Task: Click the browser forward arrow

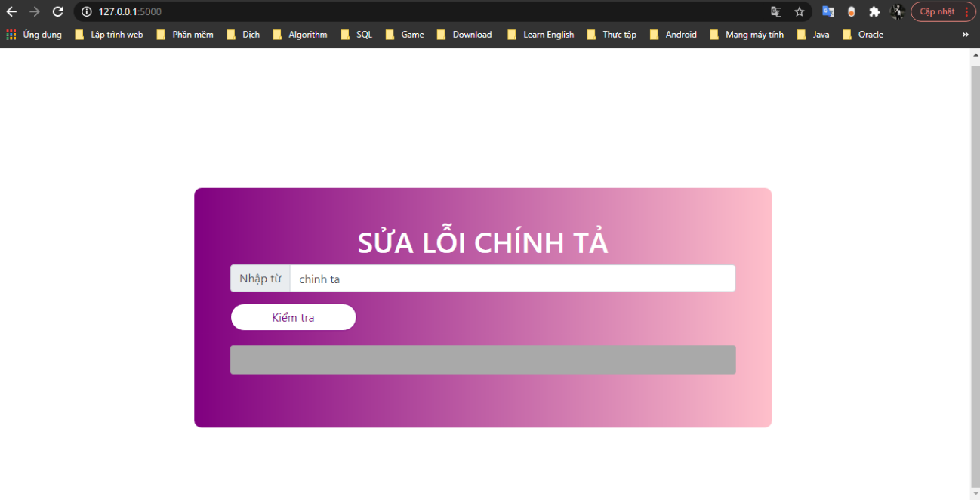Action: pyautogui.click(x=34, y=11)
